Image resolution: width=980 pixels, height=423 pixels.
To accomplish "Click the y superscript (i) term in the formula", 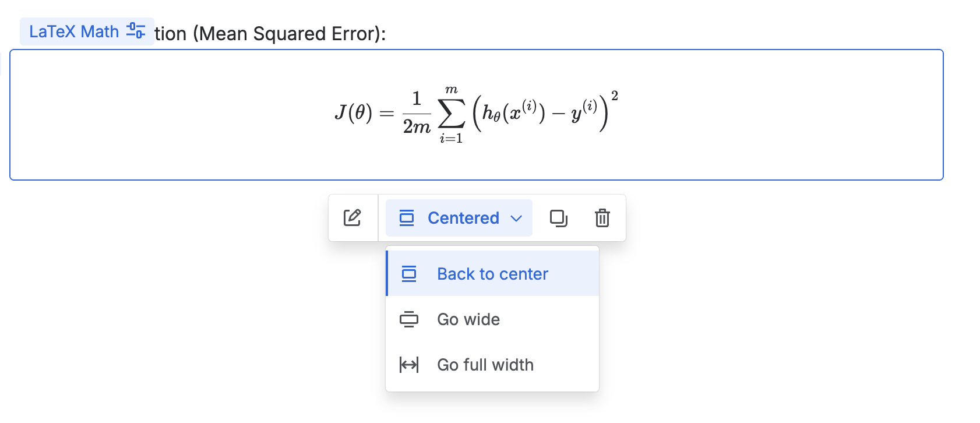I will [x=583, y=111].
